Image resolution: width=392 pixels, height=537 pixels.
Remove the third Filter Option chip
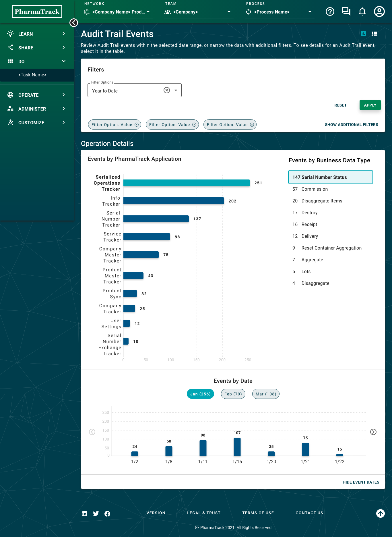tap(252, 125)
